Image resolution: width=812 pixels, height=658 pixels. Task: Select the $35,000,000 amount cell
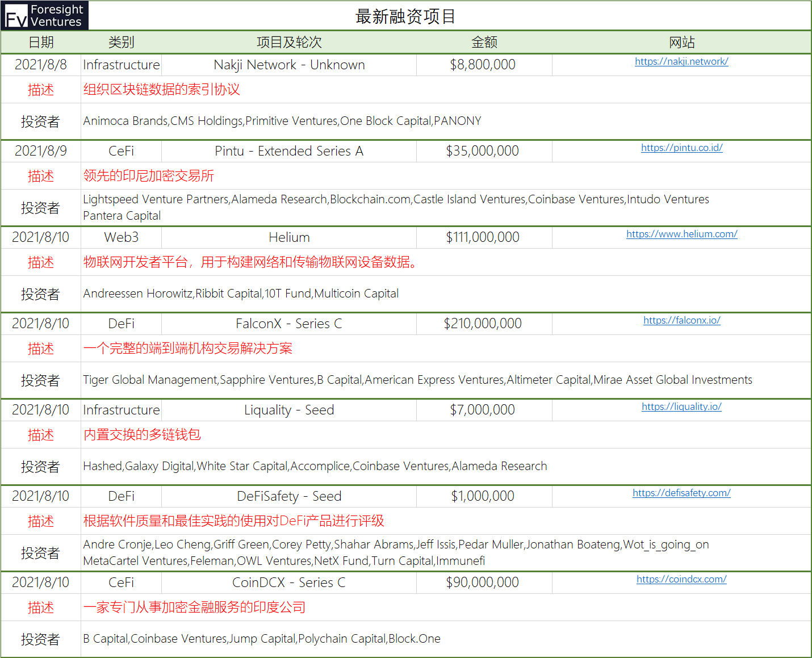pos(484,151)
